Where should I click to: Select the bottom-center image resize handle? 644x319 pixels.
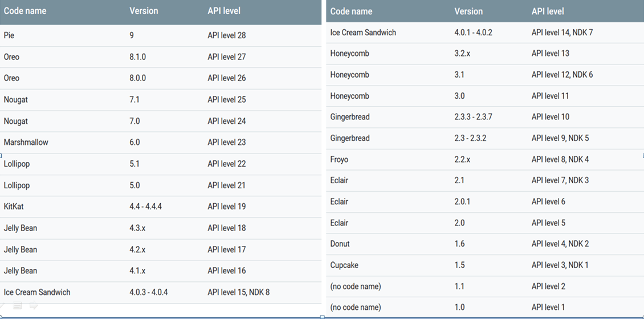coord(323,317)
